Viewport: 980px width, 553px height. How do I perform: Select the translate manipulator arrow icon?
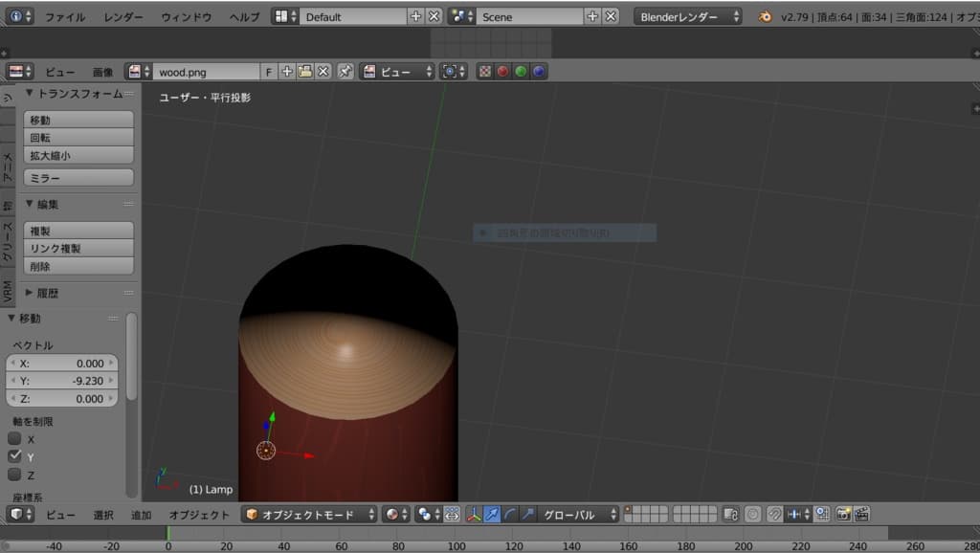tap(491, 515)
